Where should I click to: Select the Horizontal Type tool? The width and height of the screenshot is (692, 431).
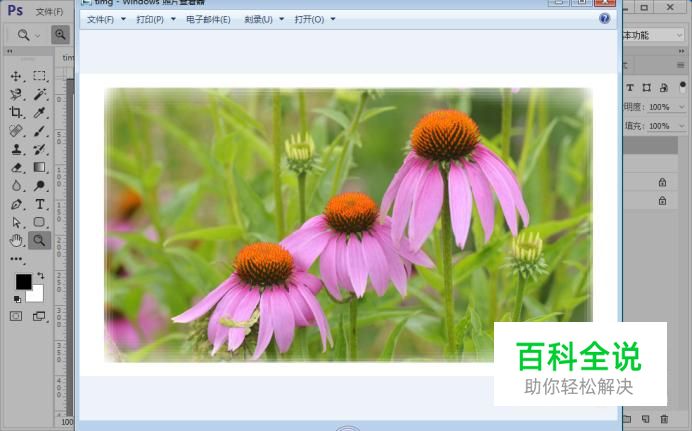point(39,204)
